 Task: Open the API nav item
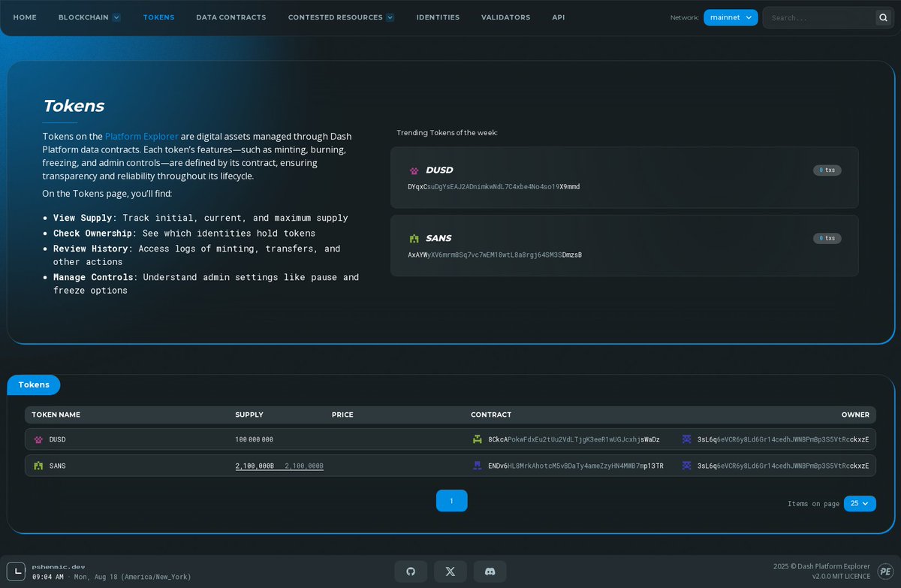[x=559, y=17]
